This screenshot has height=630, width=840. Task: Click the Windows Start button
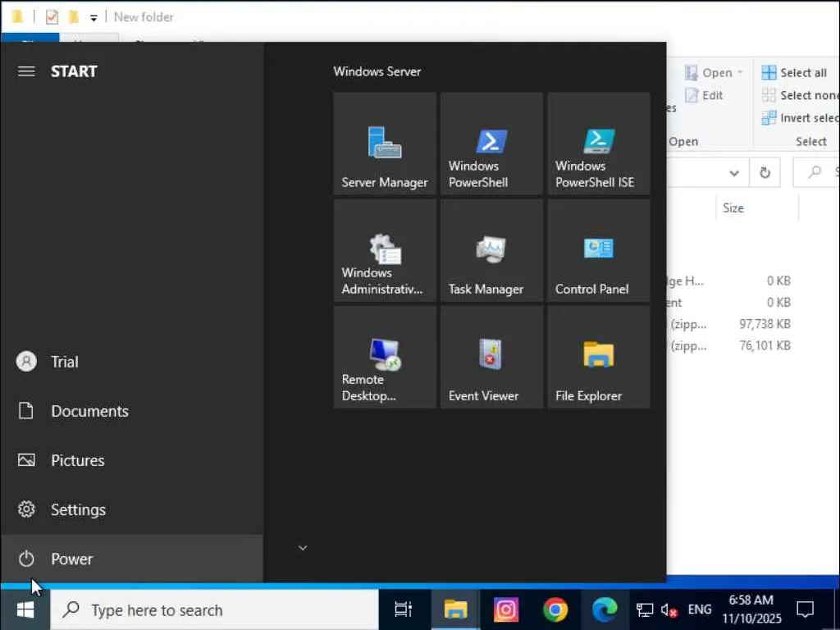25,609
